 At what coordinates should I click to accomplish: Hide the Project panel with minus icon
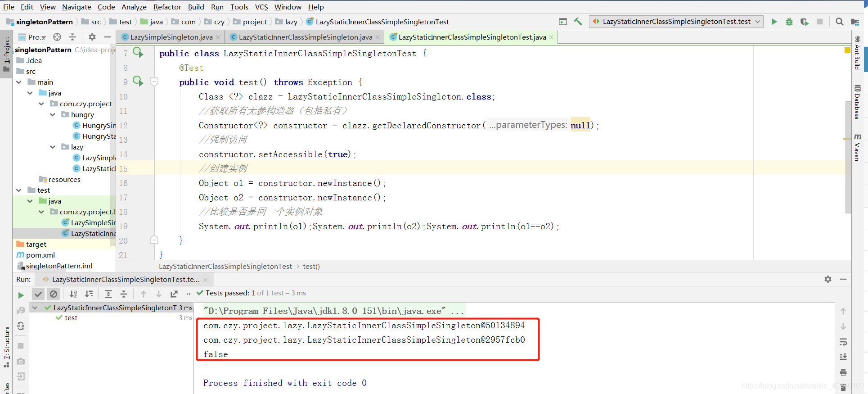coord(107,37)
